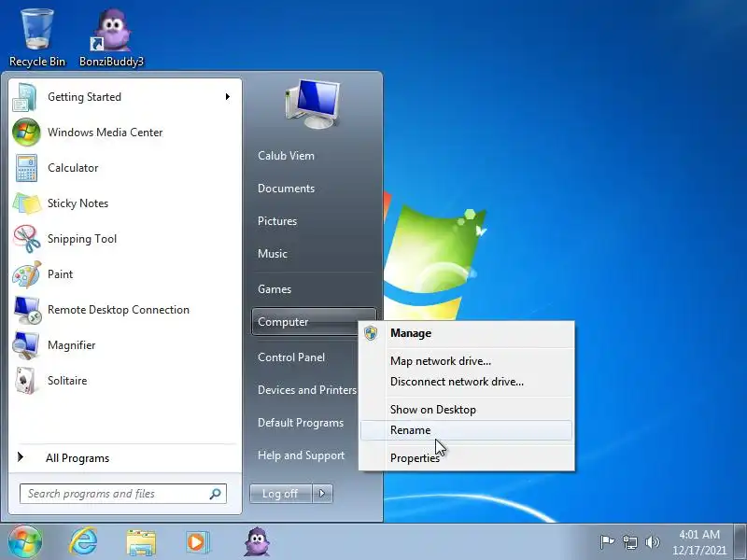Open the Documents library link

point(314,189)
